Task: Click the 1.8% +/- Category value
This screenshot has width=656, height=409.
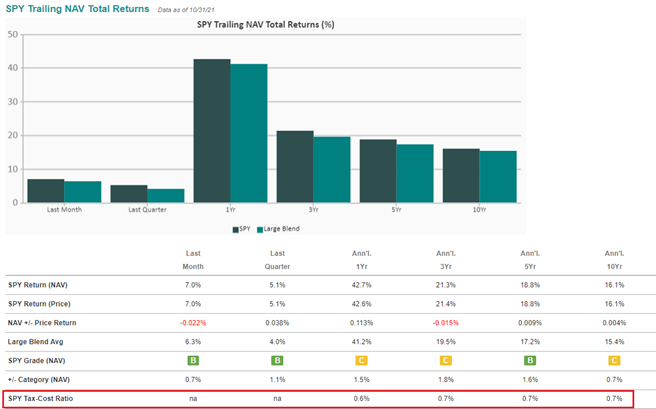Action: pos(446,380)
